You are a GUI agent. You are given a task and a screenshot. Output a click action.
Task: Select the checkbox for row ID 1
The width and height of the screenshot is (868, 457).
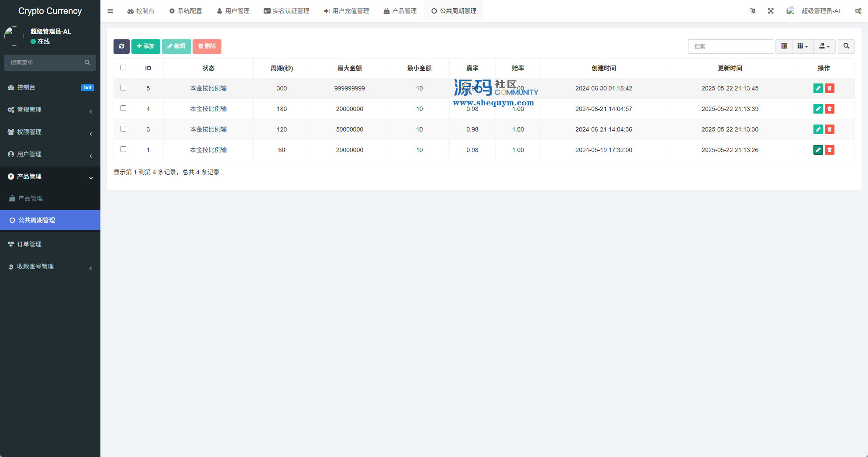click(123, 149)
